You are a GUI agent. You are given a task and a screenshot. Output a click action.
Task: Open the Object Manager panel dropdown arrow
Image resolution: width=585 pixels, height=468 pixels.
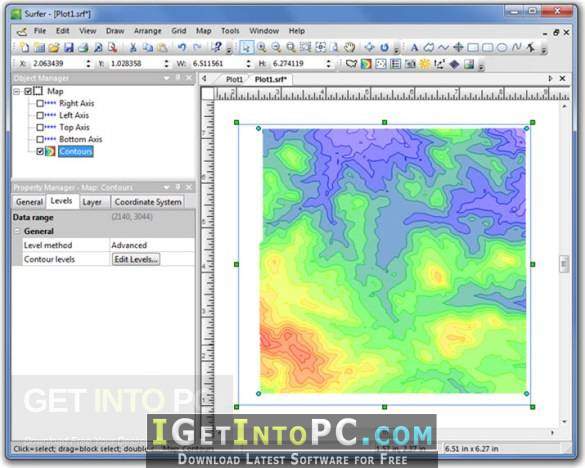pyautogui.click(x=166, y=78)
